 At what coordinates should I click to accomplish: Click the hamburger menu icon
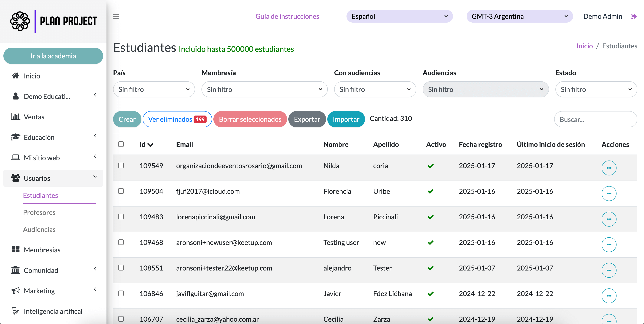(115, 16)
